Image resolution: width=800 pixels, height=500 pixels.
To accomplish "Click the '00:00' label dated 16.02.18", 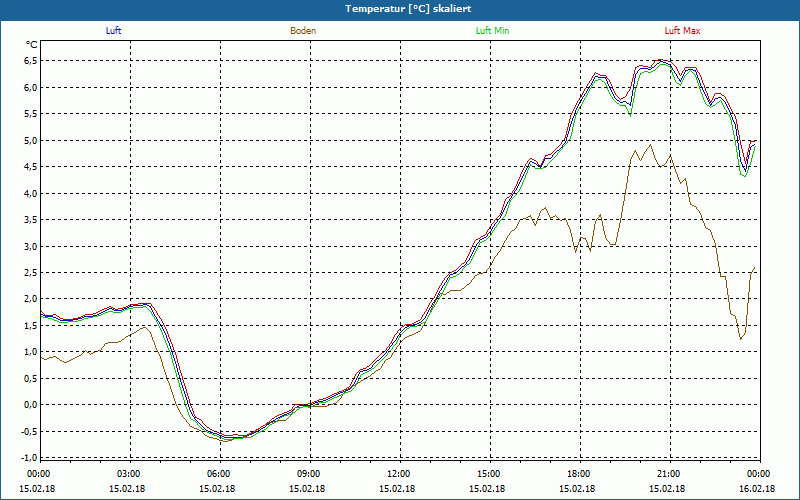I will coord(758,474).
